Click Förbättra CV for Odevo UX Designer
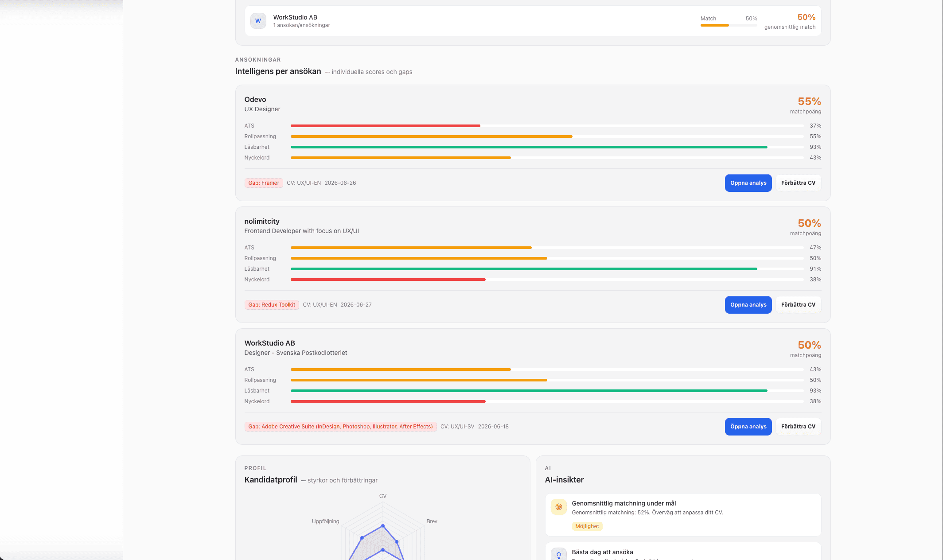The image size is (943, 560). pyautogui.click(x=798, y=183)
